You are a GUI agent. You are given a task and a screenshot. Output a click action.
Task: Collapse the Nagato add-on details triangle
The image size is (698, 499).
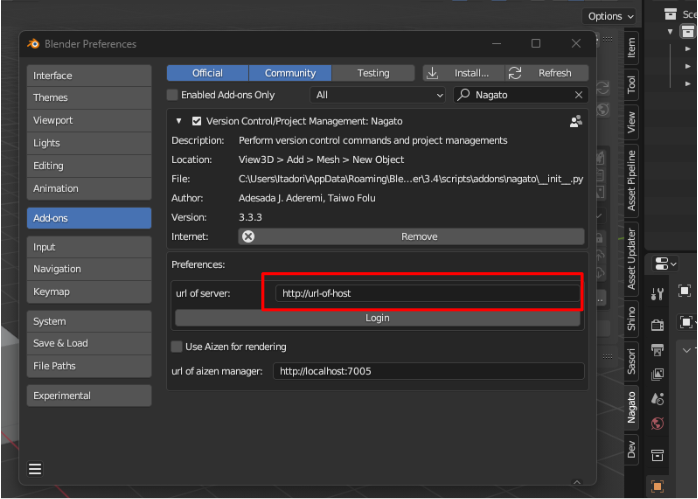coord(179,121)
